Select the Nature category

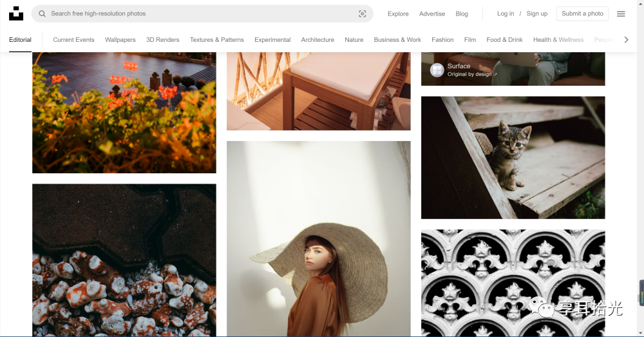(354, 40)
